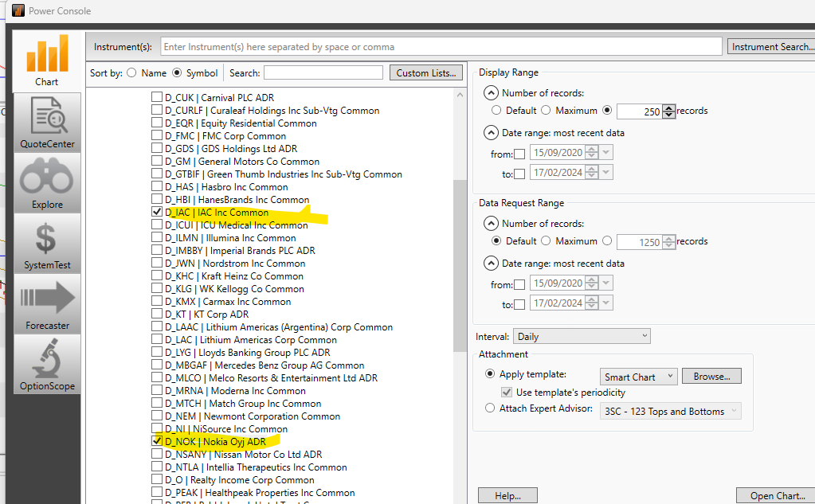The height and width of the screenshot is (504, 815).
Task: Open the Forecaster arrow module
Action: click(47, 304)
